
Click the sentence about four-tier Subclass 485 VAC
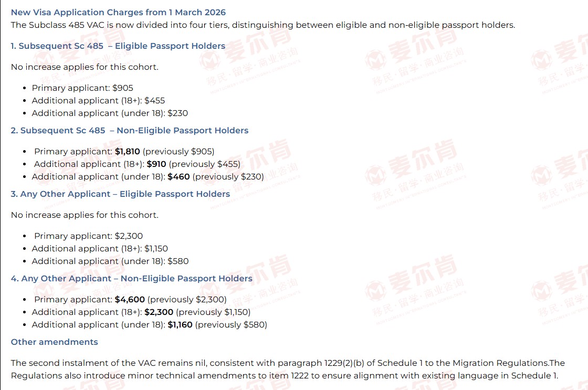tap(262, 25)
